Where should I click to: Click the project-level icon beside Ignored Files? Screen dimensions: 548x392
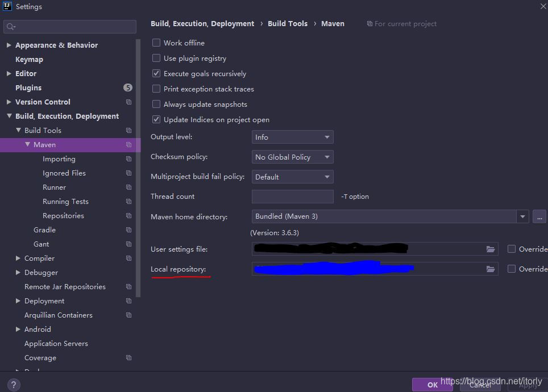(x=128, y=173)
